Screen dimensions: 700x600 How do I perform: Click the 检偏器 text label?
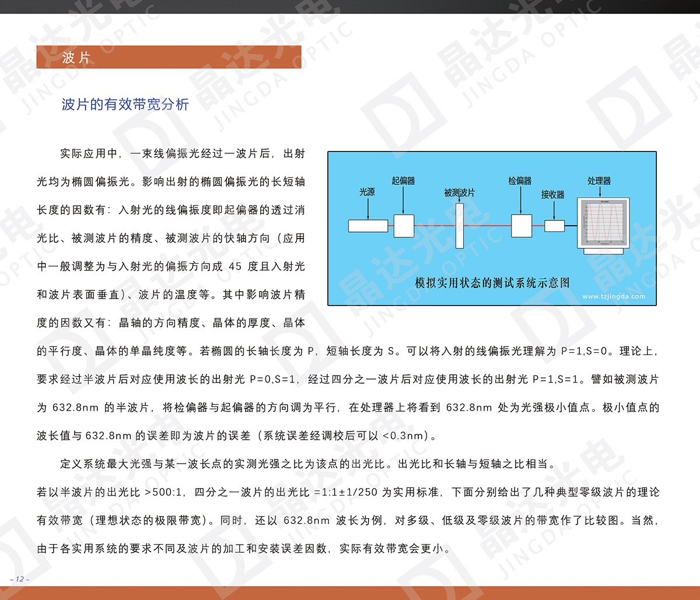point(520,181)
